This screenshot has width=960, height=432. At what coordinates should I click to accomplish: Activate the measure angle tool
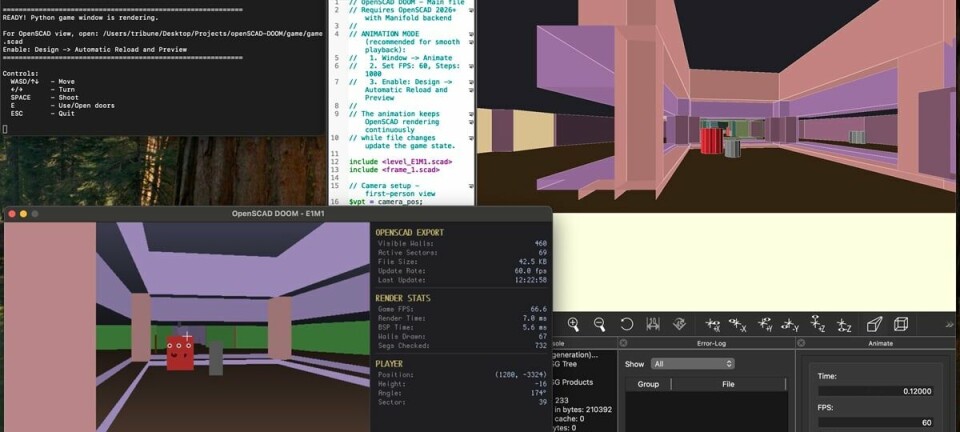coord(679,324)
